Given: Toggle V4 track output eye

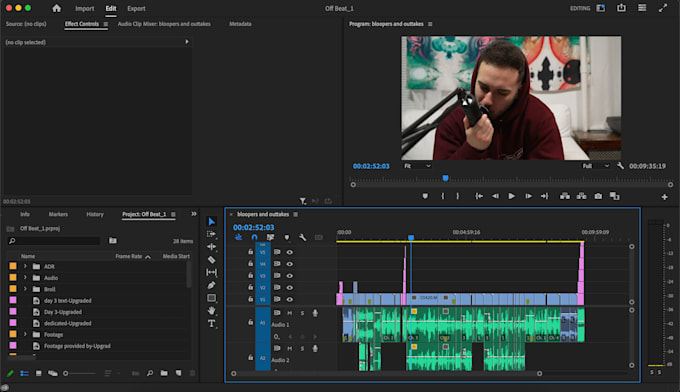Looking at the screenshot, I should (290, 264).
